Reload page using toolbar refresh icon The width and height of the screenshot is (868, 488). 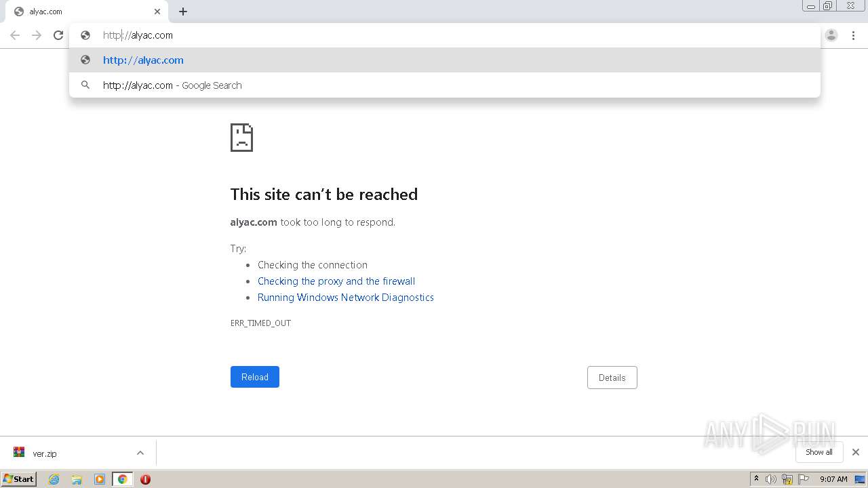(x=58, y=35)
